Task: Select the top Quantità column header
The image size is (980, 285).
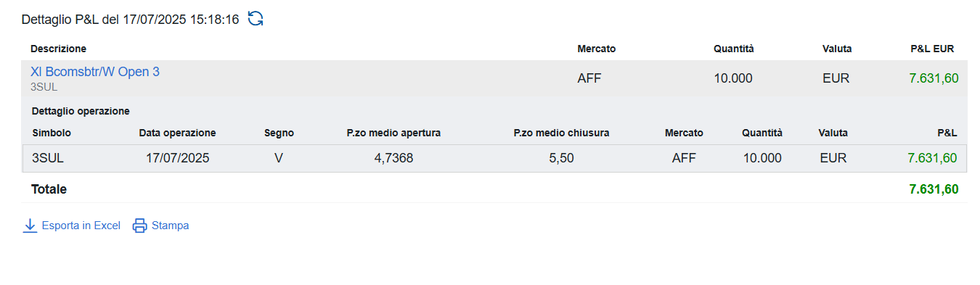Action: [x=733, y=49]
